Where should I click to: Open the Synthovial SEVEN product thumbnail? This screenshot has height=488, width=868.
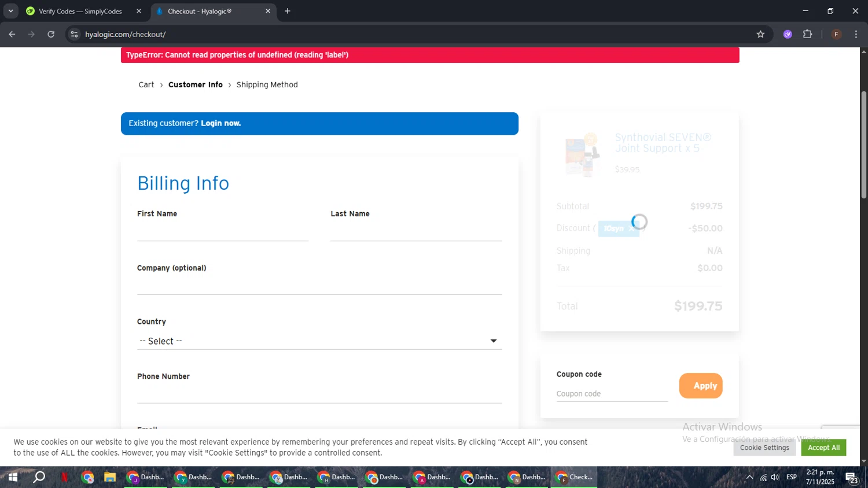pos(582,154)
